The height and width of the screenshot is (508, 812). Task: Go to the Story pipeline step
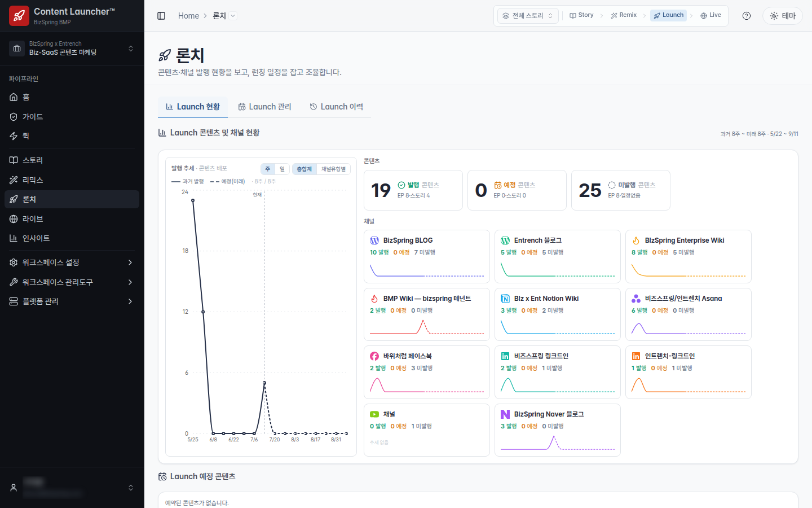[581, 15]
